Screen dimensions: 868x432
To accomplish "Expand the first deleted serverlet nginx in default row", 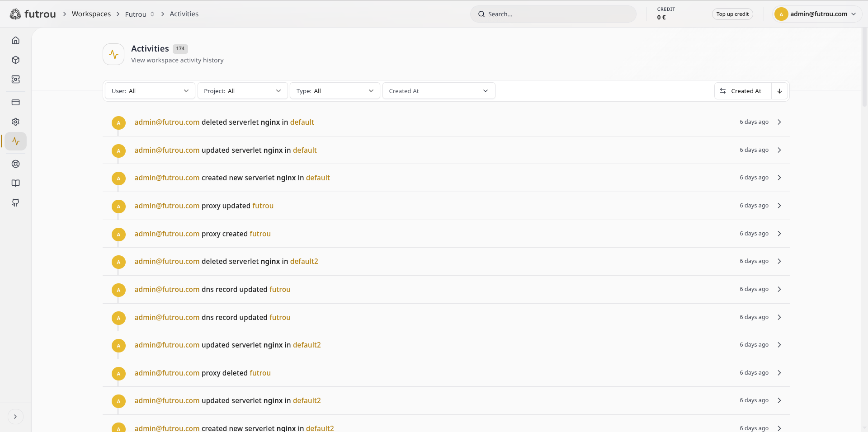I will click(x=779, y=122).
